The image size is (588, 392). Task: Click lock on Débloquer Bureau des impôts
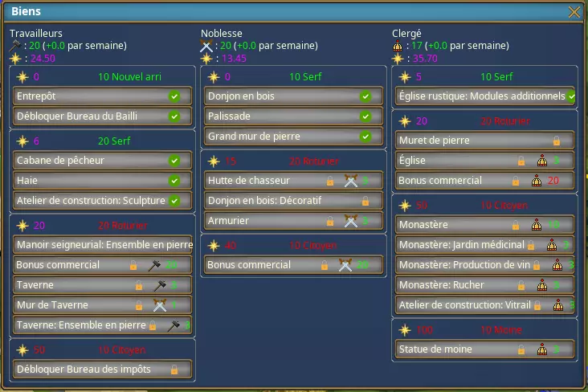click(x=174, y=370)
